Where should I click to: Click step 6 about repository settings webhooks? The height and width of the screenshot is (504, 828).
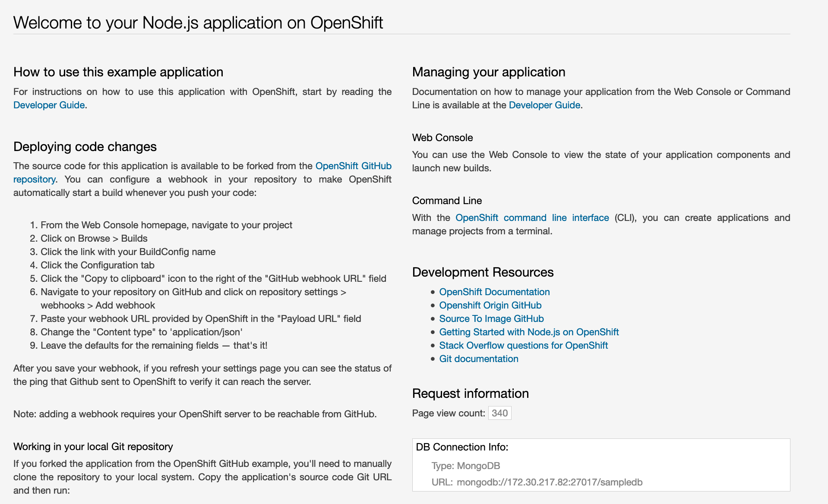point(193,299)
